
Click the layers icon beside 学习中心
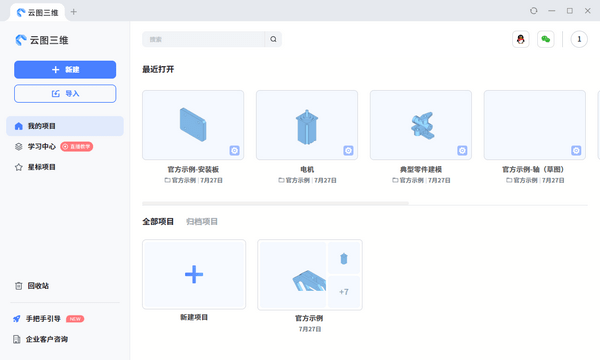[x=18, y=147]
